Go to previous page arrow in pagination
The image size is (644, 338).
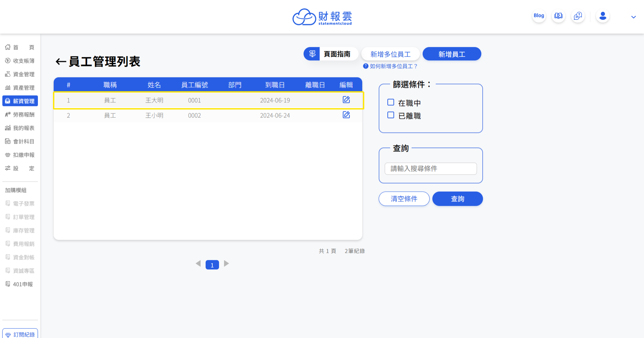point(198,263)
